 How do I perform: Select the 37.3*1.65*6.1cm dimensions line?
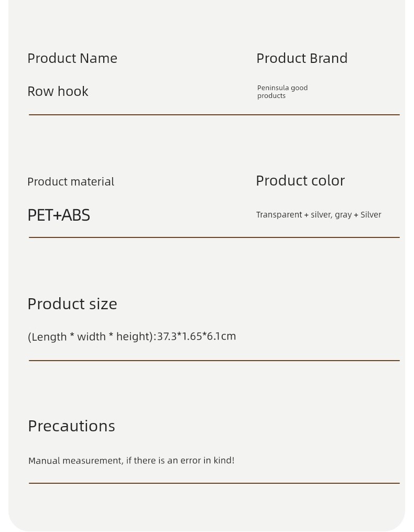[x=132, y=336]
